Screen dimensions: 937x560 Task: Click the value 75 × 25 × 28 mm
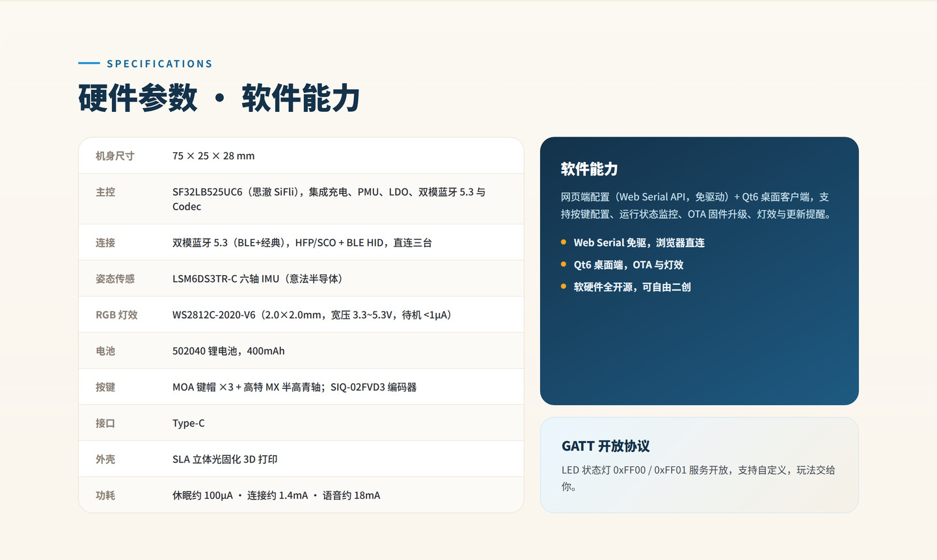(213, 156)
